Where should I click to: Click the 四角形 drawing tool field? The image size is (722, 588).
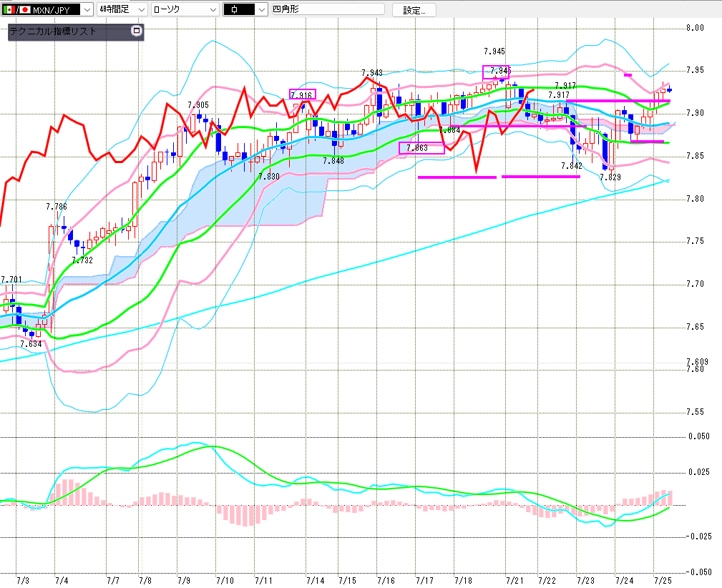point(328,9)
